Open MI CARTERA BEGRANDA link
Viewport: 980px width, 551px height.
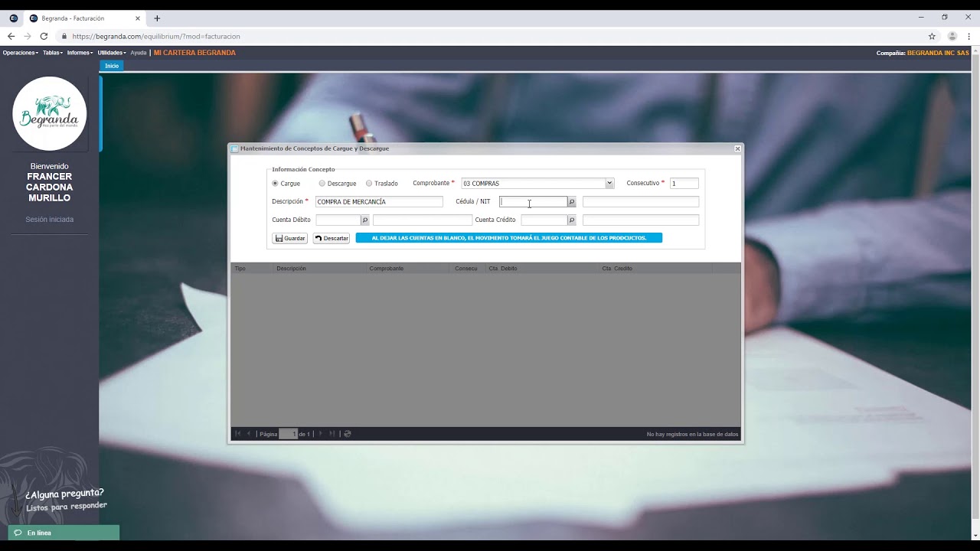tap(194, 53)
